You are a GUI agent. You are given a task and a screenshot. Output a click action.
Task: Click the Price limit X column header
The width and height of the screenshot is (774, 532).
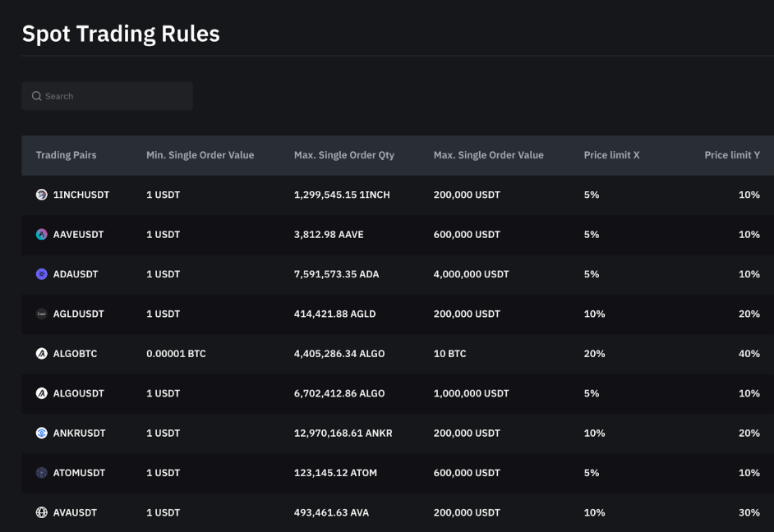pyautogui.click(x=611, y=155)
